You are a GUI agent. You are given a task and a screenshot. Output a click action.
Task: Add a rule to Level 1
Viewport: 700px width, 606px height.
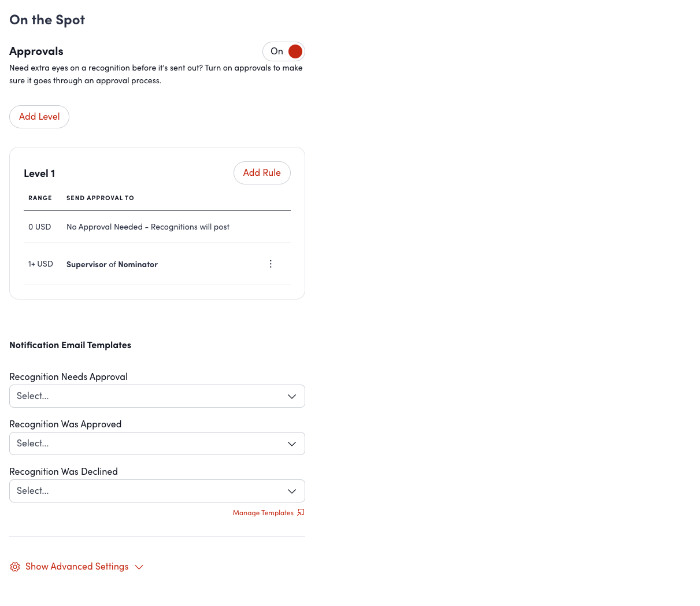coord(262,173)
